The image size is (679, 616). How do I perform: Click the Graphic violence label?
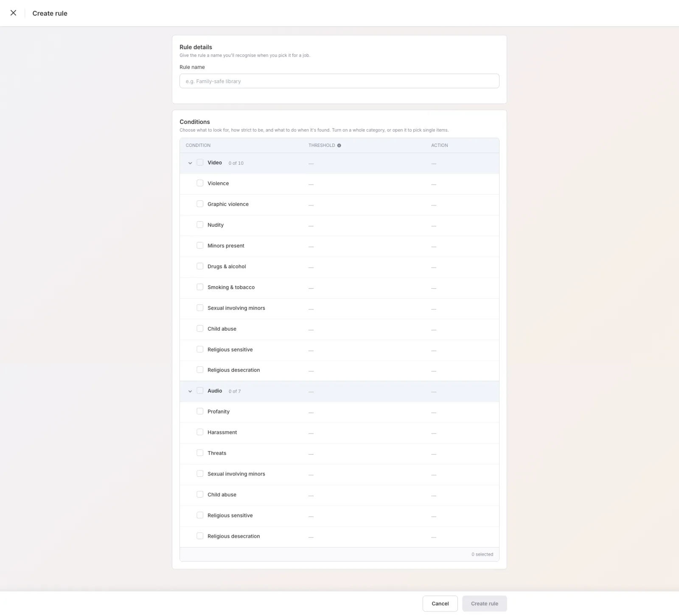(228, 204)
